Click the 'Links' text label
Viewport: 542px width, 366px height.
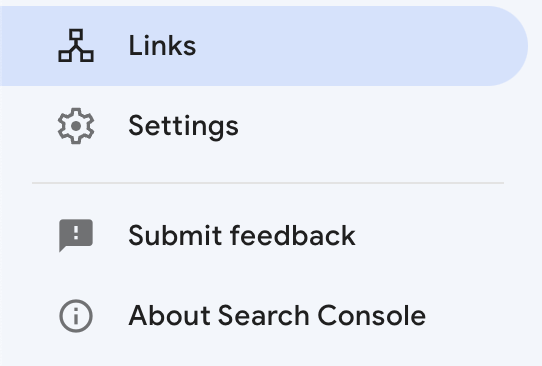[162, 46]
